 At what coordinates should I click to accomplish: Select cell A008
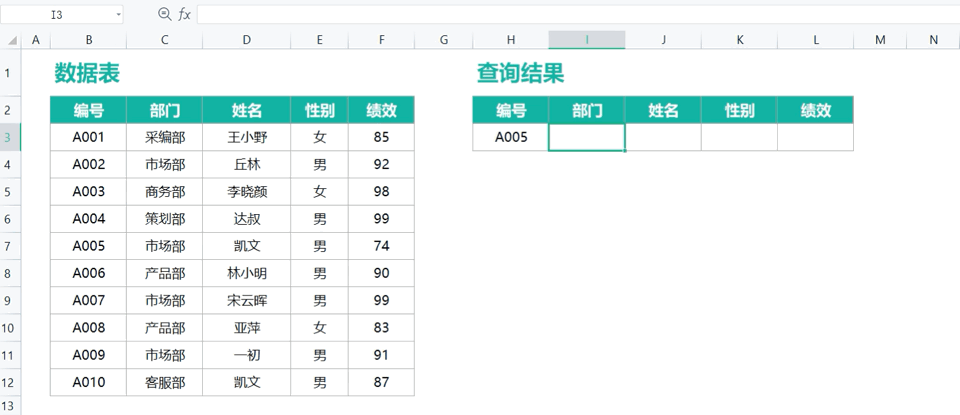pos(89,327)
